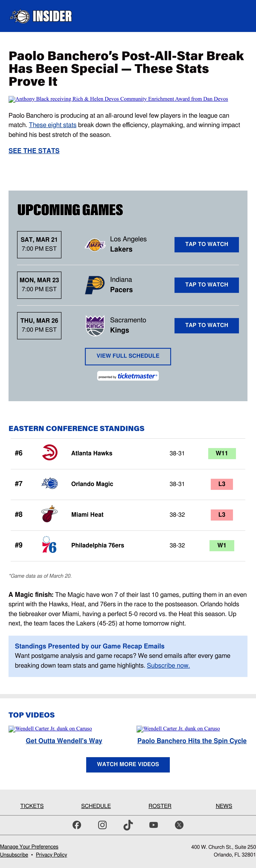Open the Tickets footer menu item
The height and width of the screenshot is (868, 256).
click(32, 806)
